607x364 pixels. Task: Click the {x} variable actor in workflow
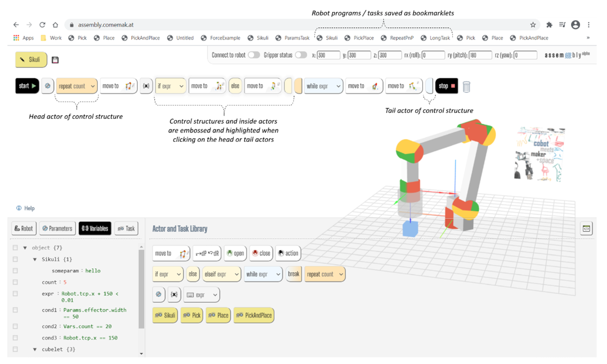[146, 86]
